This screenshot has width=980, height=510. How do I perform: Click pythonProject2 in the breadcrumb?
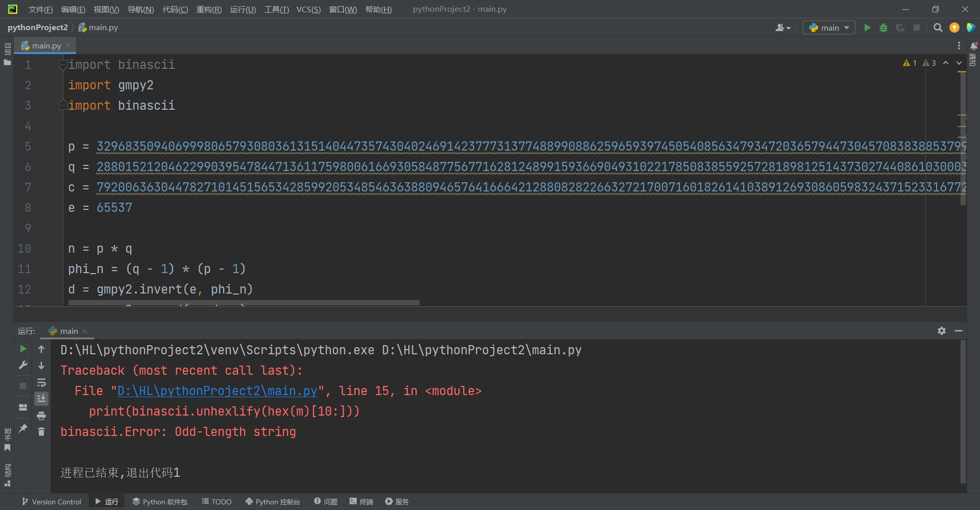[37, 28]
